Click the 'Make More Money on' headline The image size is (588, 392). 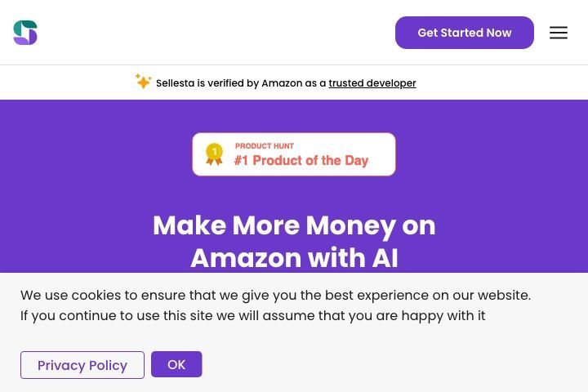[294, 225]
